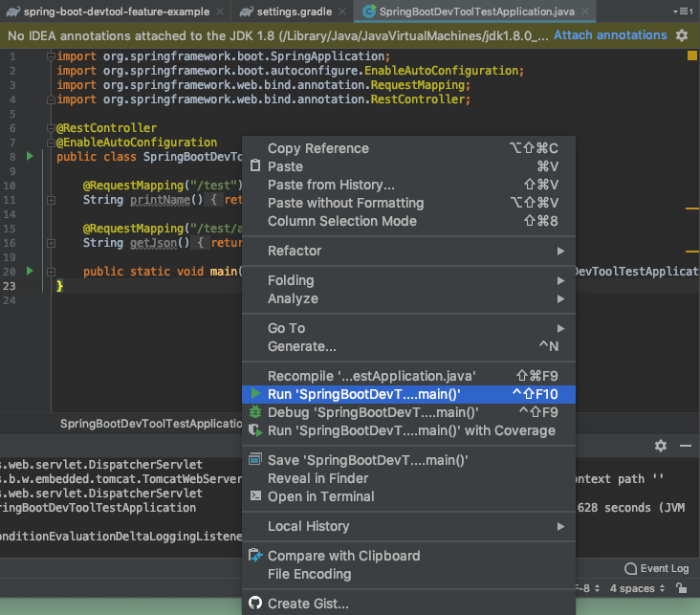Image resolution: width=700 pixels, height=615 pixels.
Task: Expand folded getJson method at line 16
Action: point(51,243)
